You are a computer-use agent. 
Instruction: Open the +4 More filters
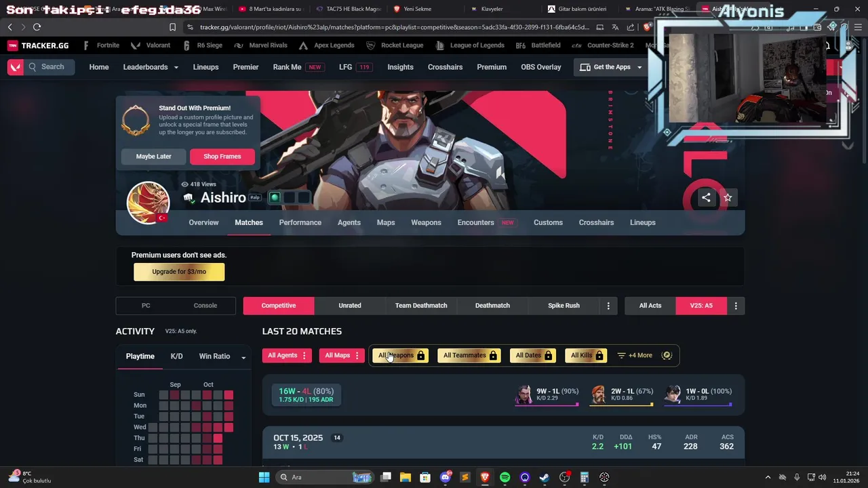click(635, 355)
